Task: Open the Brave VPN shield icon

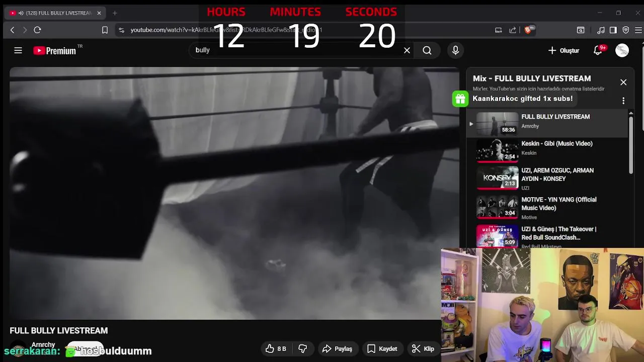Action: [x=626, y=30]
